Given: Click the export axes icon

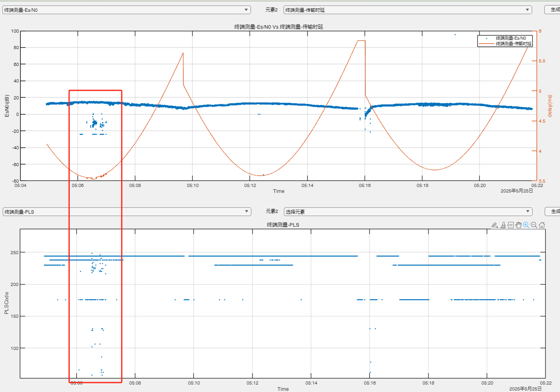Looking at the screenshot, I should coord(495,225).
